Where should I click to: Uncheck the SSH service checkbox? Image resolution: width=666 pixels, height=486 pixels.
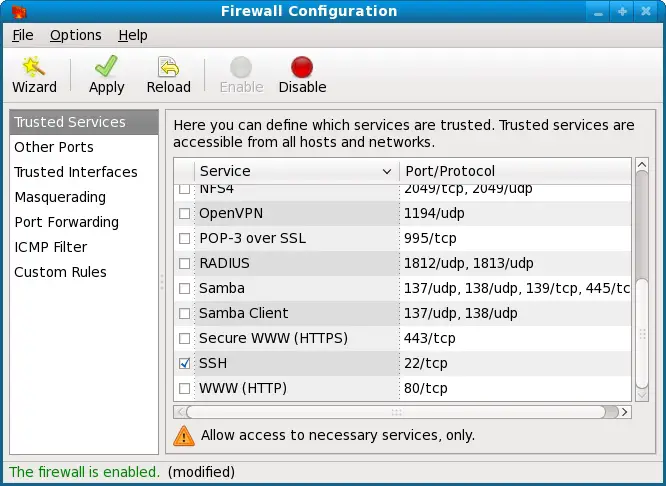184,363
